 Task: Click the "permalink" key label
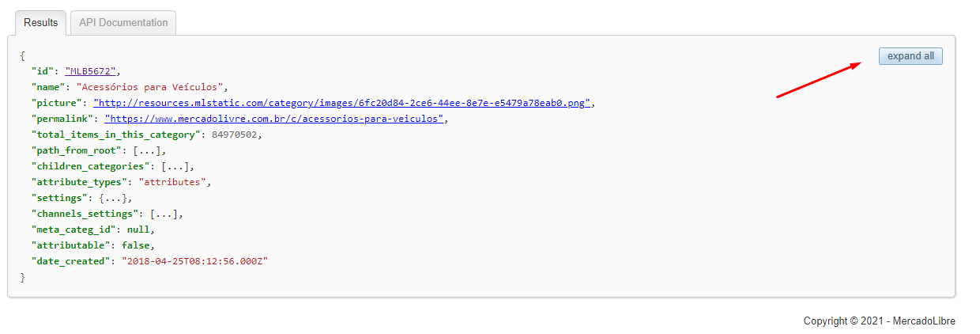click(x=63, y=119)
